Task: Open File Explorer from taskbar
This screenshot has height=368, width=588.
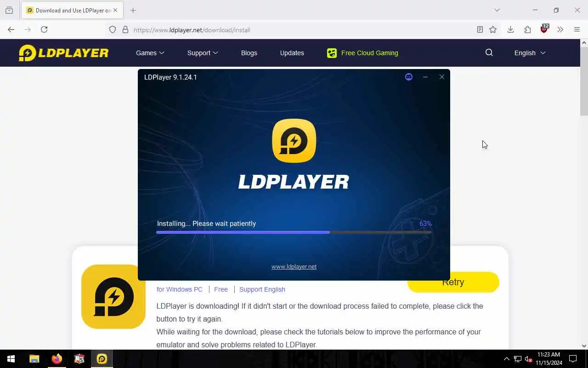Action: [34, 359]
